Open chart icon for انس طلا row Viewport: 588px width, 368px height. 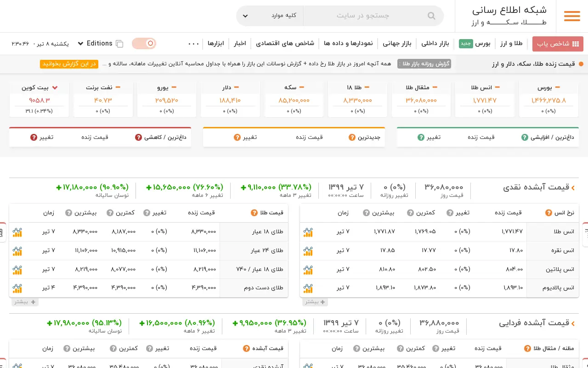[x=308, y=232]
